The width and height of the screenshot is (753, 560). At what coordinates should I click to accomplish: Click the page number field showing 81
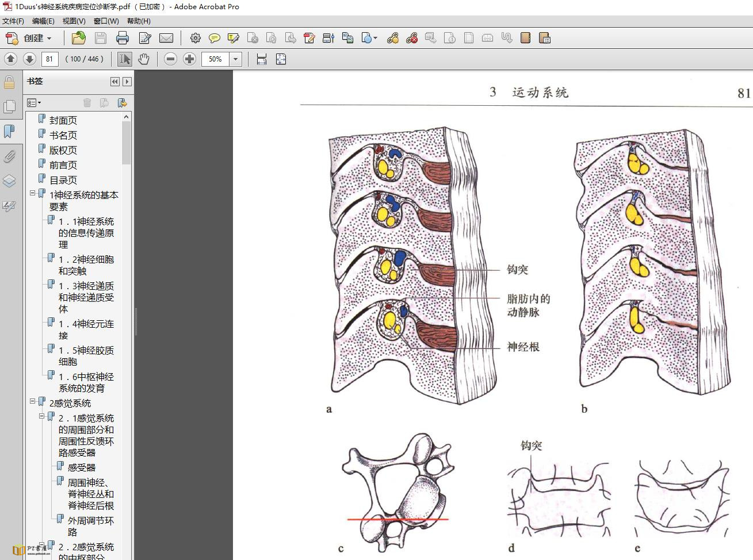click(49, 59)
